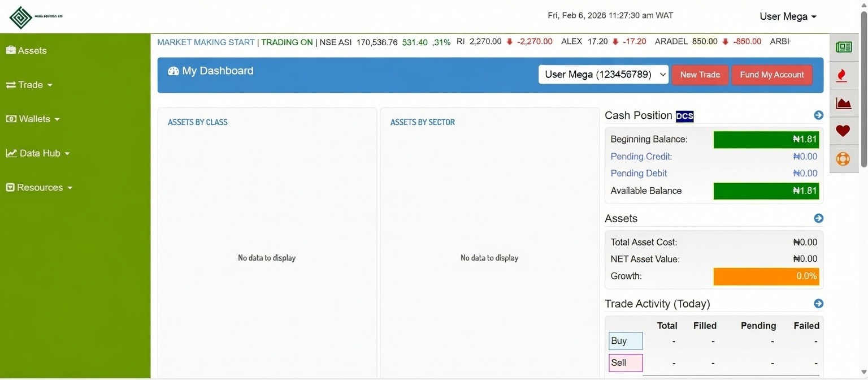
Task: Click the Mega Equities logo
Action: (36, 17)
